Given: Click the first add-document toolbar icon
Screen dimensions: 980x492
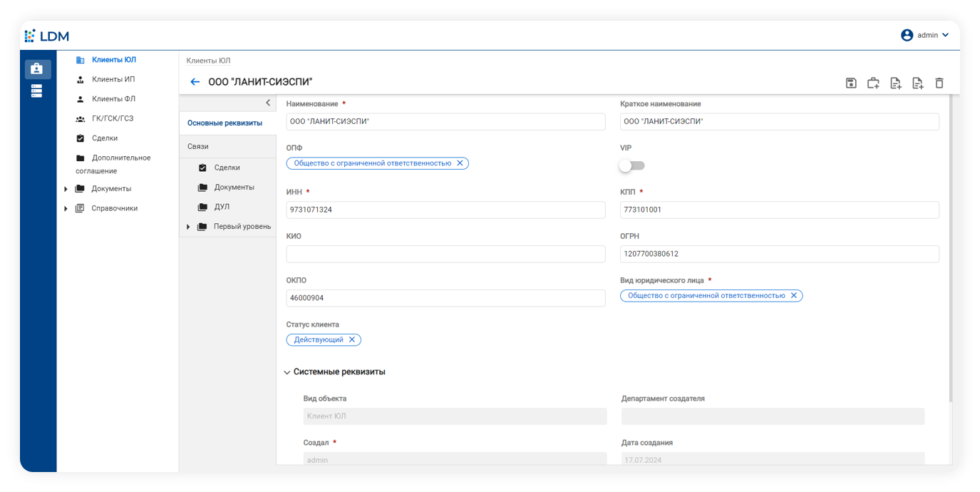Looking at the screenshot, I should [895, 83].
